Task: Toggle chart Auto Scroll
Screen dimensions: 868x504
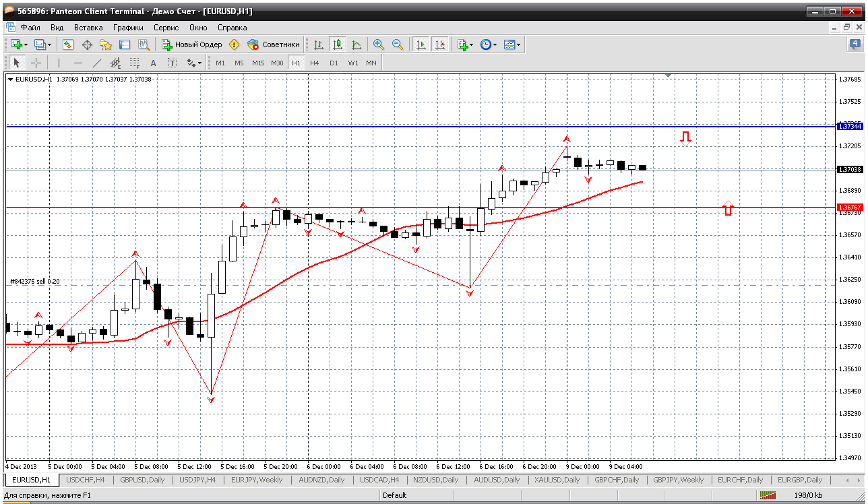Action: pyautogui.click(x=421, y=44)
